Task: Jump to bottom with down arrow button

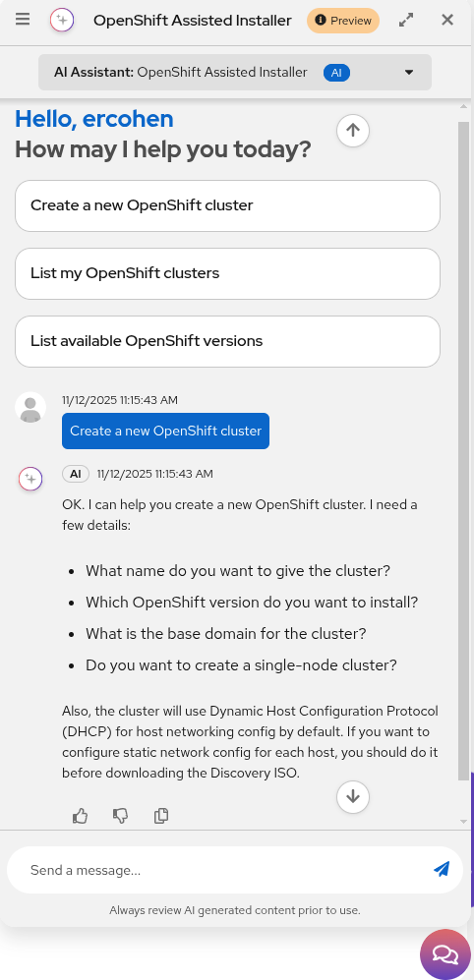Action: click(353, 797)
